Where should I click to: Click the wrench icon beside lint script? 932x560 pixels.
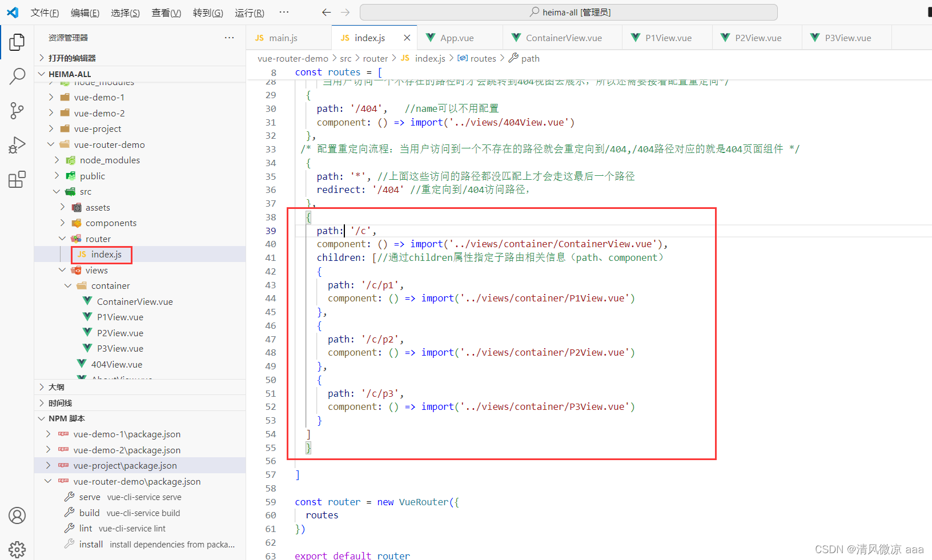(70, 528)
